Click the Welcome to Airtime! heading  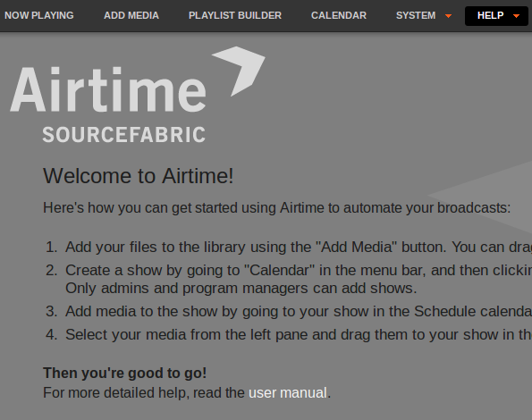pyautogui.click(x=138, y=175)
